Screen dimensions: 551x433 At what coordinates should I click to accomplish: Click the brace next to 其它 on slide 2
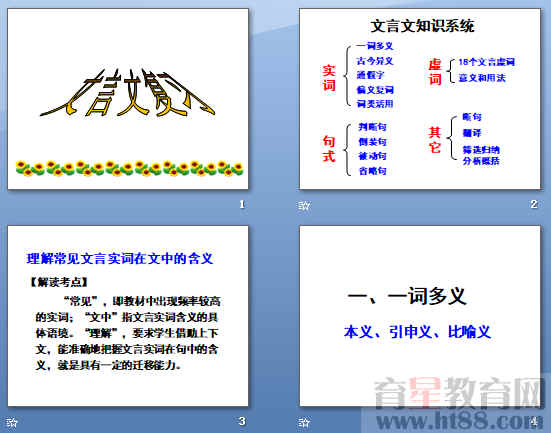pos(451,137)
